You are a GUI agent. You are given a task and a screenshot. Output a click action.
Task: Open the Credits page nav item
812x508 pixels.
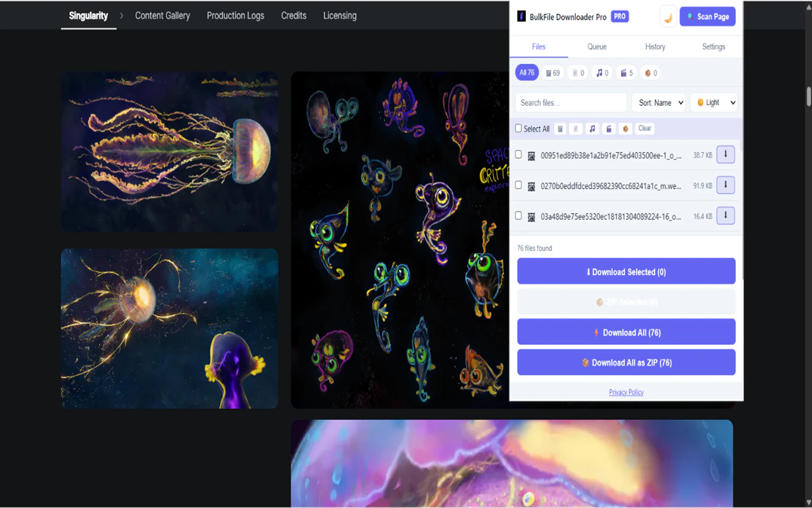294,15
